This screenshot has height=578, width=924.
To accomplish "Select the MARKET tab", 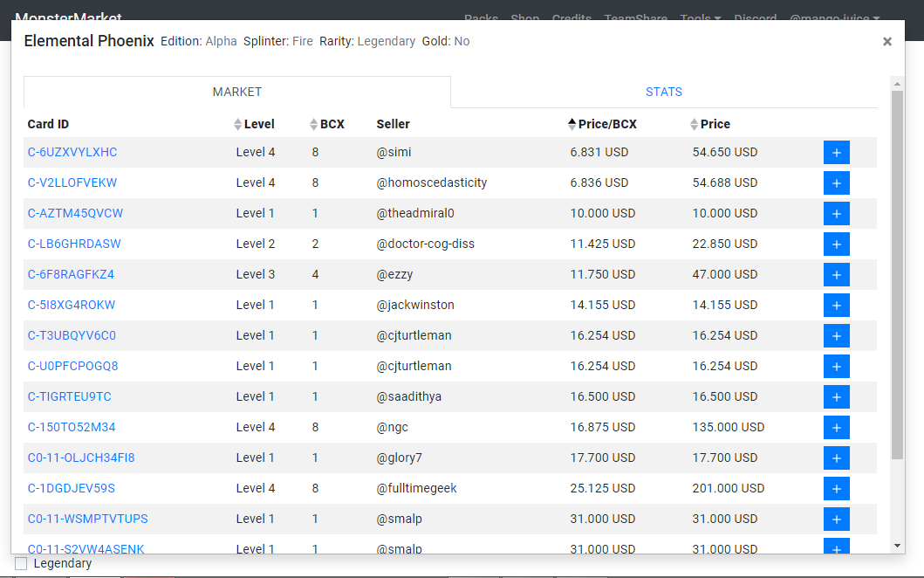I will click(237, 92).
